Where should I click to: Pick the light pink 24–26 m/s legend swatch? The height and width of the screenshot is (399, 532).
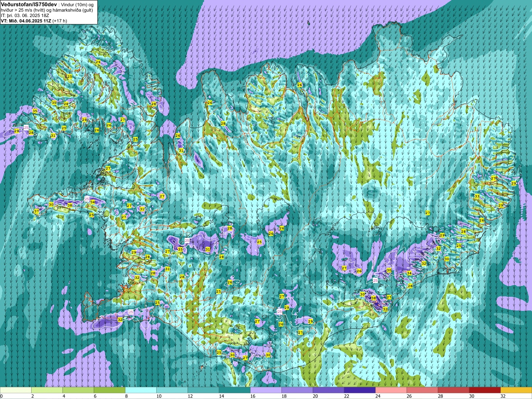pos(391,390)
